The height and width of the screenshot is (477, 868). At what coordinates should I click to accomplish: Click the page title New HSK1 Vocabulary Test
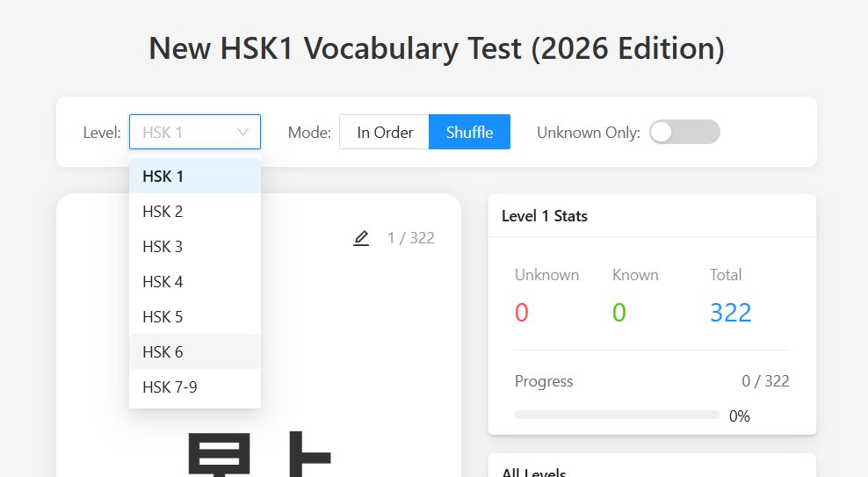[x=437, y=48]
